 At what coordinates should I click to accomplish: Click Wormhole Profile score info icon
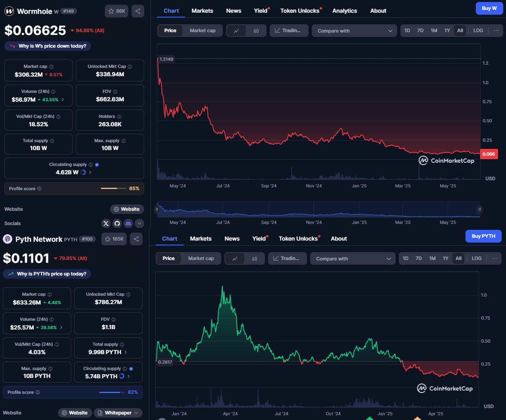pyautogui.click(x=39, y=189)
